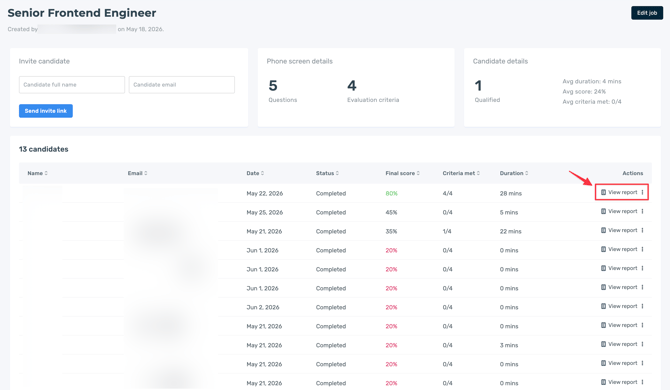View report for the May 25, 2026 candidate
This screenshot has height=390, width=670.
click(x=619, y=211)
